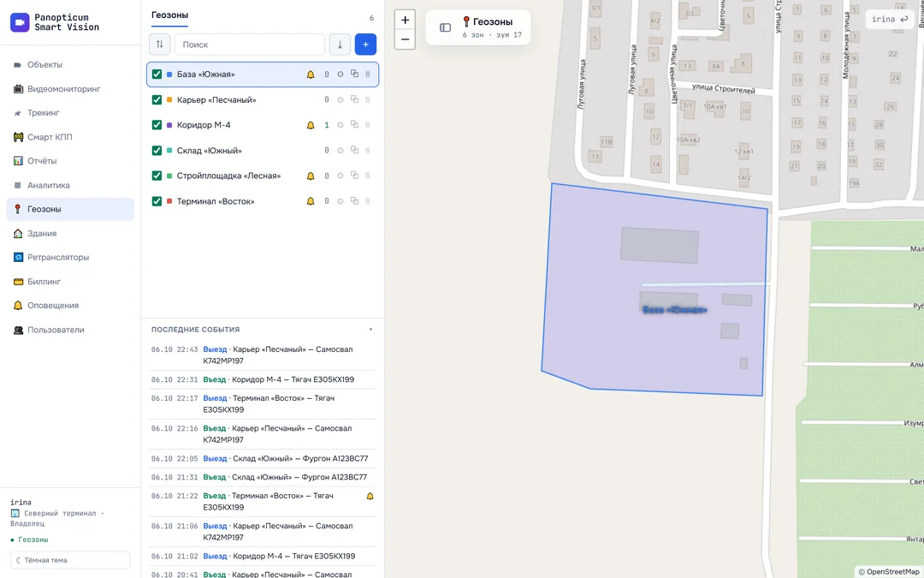Viewport: 924px width, 578px height.
Task: Log out via the irina button
Action: click(x=890, y=20)
